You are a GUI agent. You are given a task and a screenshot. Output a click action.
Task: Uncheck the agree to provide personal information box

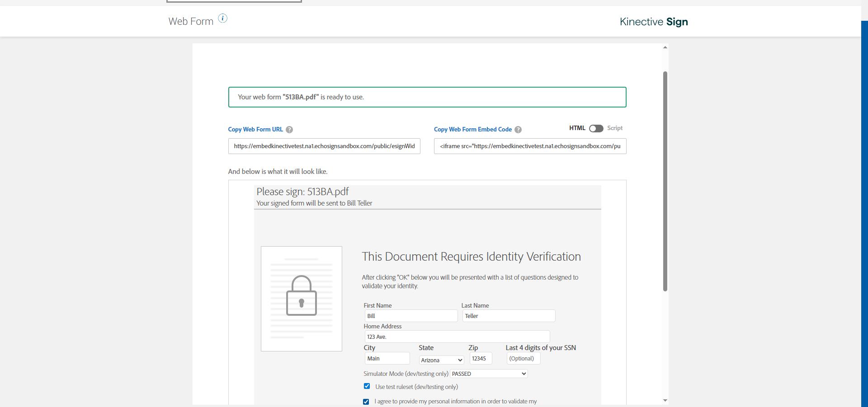[x=366, y=402]
